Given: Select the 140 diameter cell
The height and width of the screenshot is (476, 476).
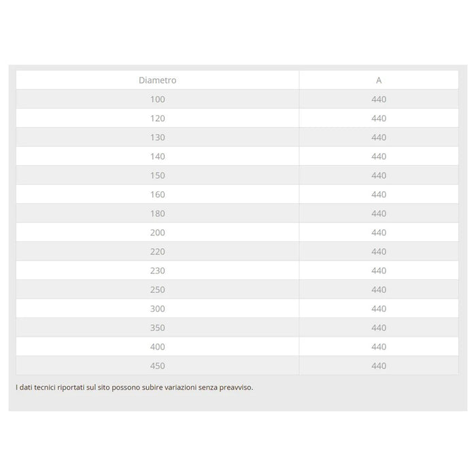Looking at the screenshot, I should pyautogui.click(x=157, y=156).
